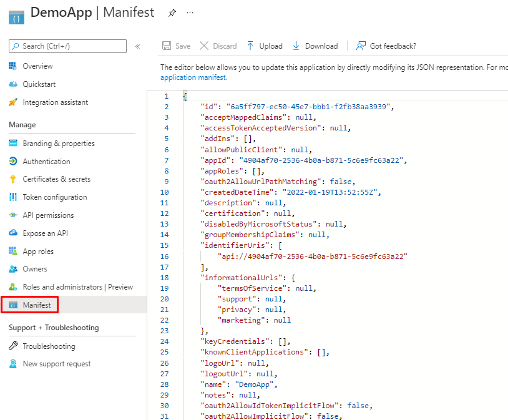Open the Got feedback? option

pos(386,46)
